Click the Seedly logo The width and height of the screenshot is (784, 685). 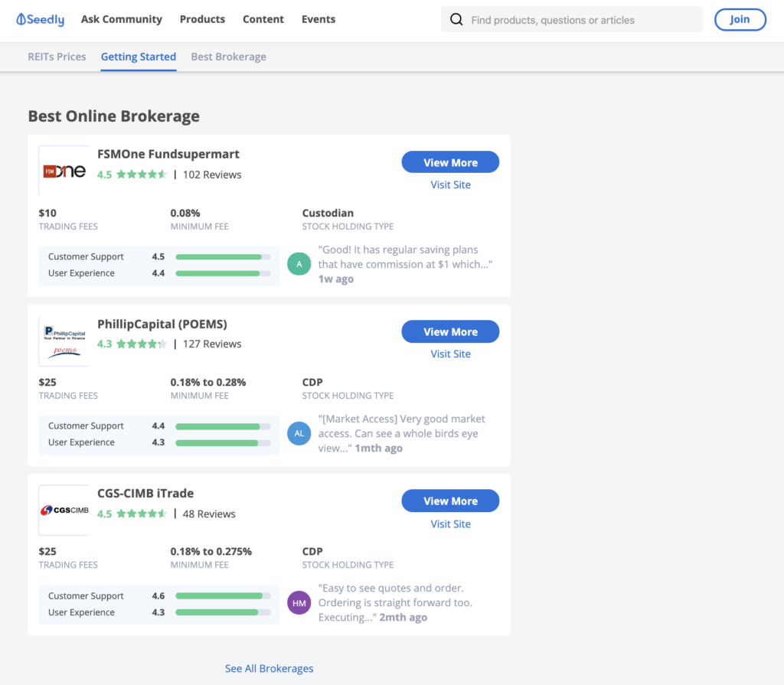[x=41, y=19]
